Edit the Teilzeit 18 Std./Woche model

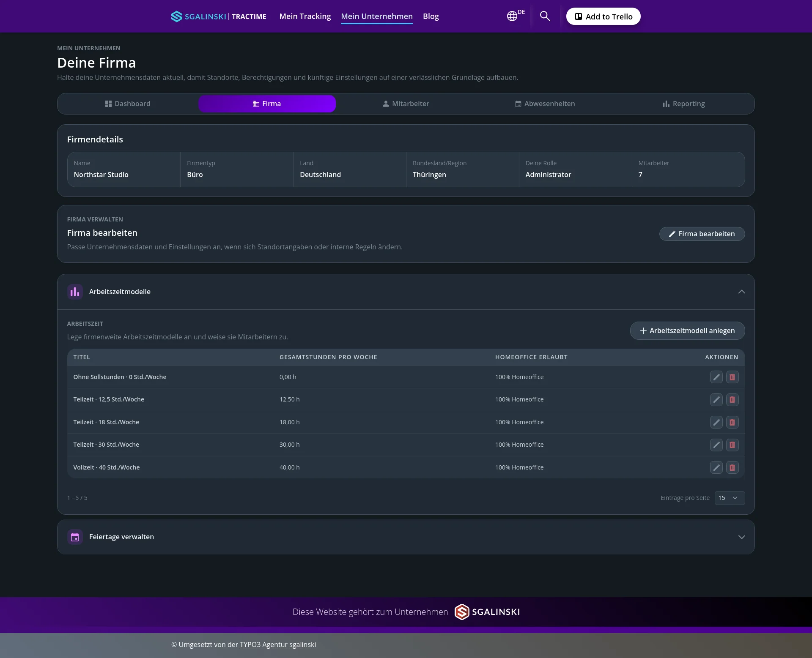click(x=716, y=422)
